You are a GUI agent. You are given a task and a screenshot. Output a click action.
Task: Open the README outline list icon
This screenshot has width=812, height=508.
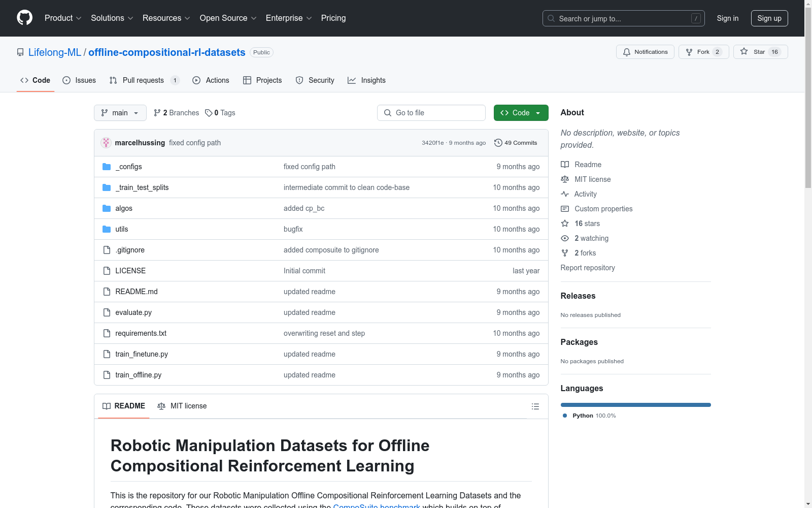tap(535, 406)
